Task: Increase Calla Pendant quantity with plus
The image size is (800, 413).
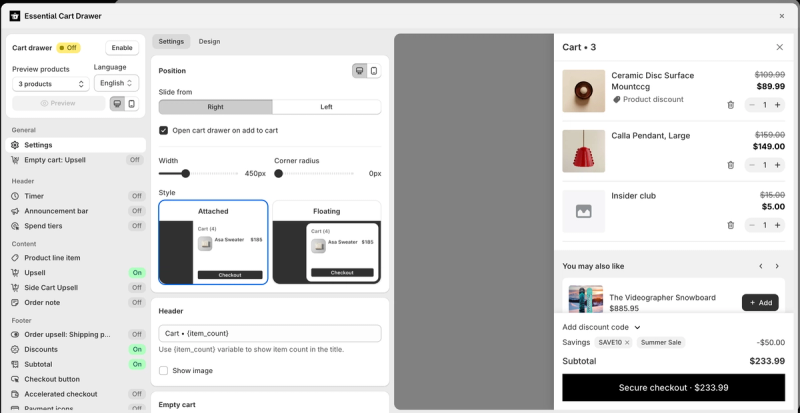Action: click(778, 165)
